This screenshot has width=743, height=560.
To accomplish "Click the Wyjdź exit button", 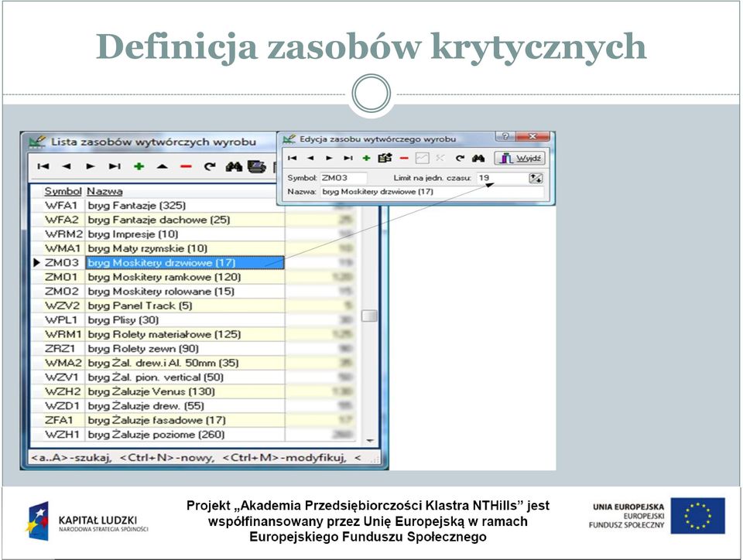I will pyautogui.click(x=520, y=158).
